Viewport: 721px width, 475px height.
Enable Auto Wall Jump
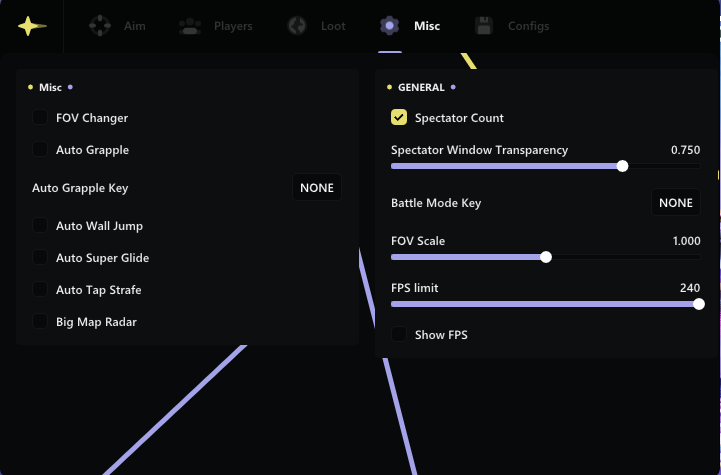coord(40,226)
